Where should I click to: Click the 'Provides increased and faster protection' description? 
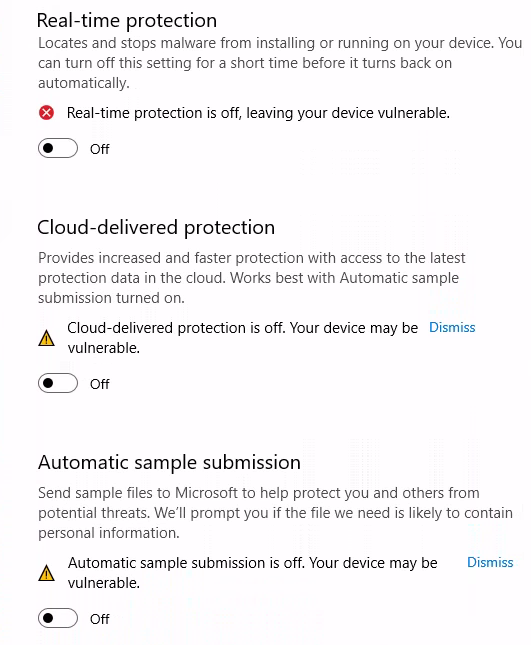(252, 278)
